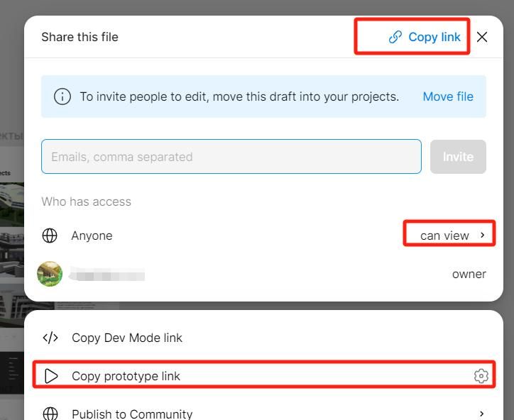The image size is (514, 420).
Task: Click the info icon in the blue banner
Action: [62, 96]
